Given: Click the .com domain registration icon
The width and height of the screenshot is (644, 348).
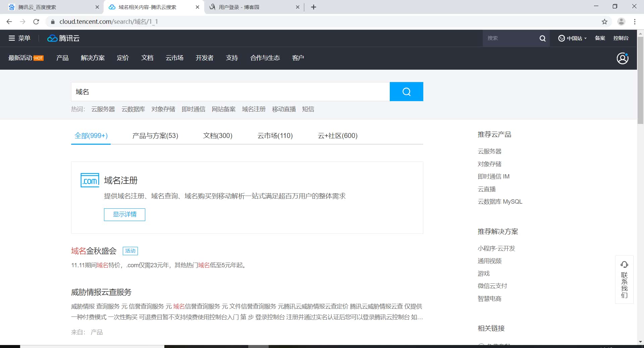Looking at the screenshot, I should (90, 180).
